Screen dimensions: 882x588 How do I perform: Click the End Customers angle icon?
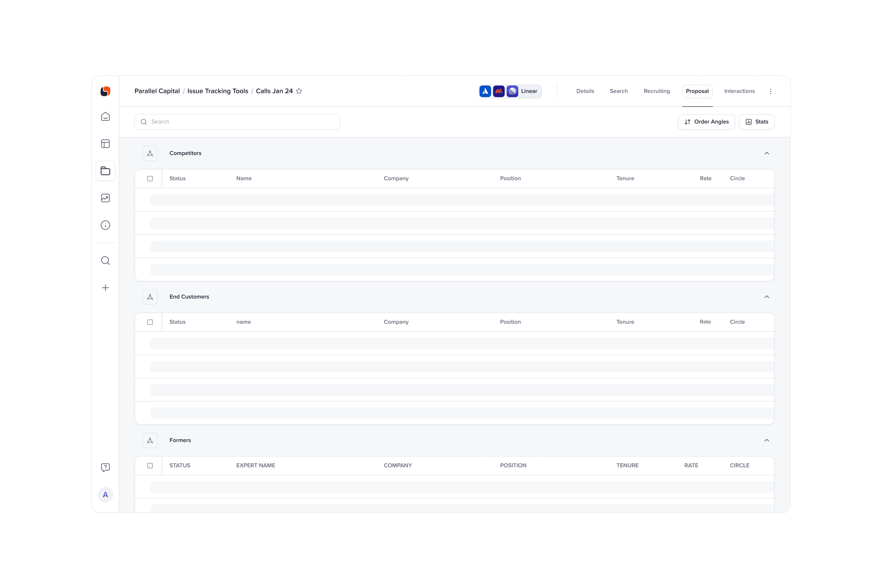point(150,297)
